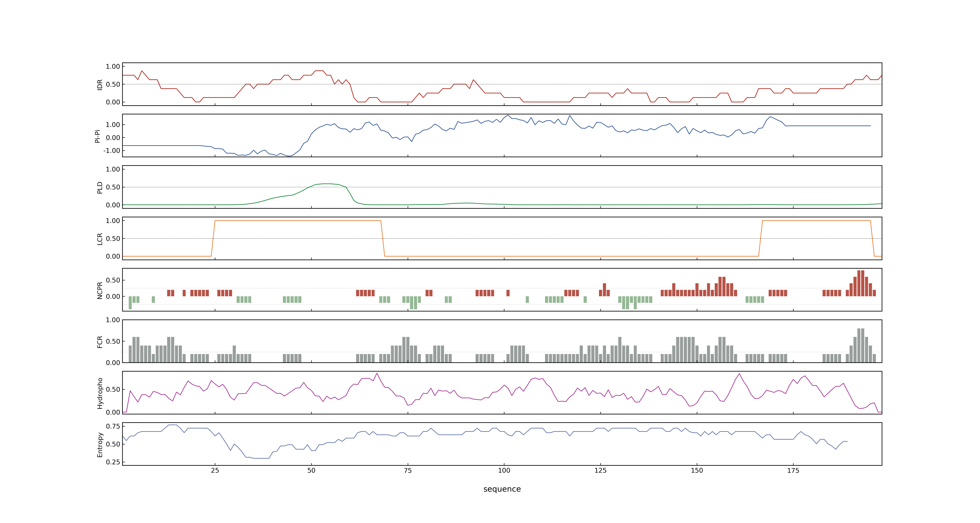
Task: Click the x-axis tick label "100"
Action: [x=504, y=470]
